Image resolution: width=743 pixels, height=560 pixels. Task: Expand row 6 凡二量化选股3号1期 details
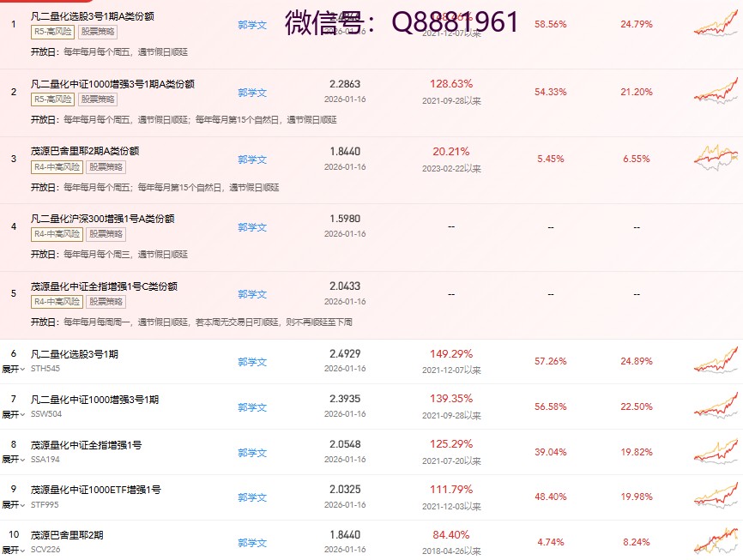pos(13,369)
